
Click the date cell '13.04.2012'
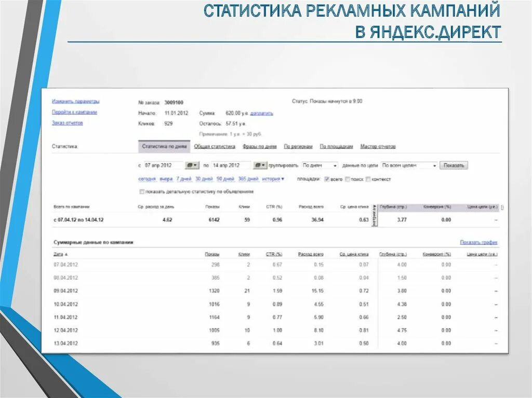[x=65, y=344]
